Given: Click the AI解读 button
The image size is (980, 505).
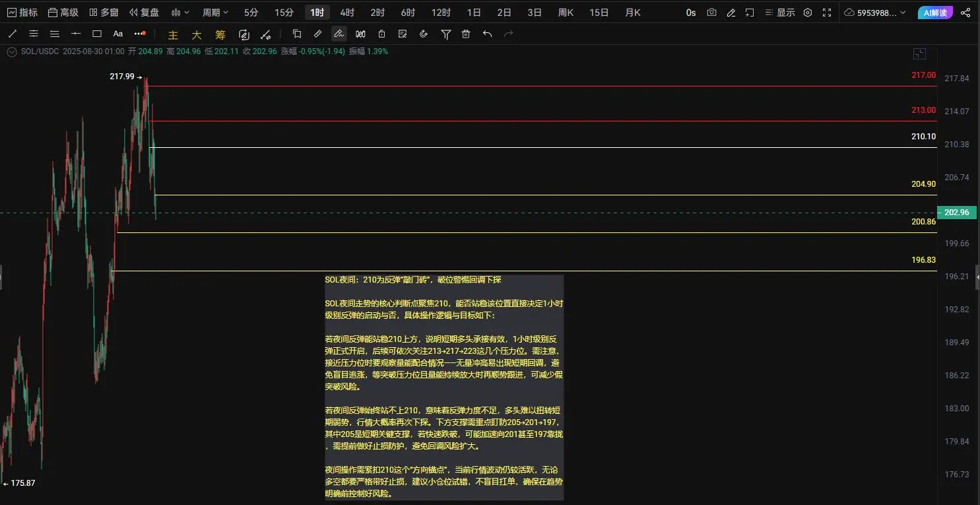Looking at the screenshot, I should [x=935, y=13].
